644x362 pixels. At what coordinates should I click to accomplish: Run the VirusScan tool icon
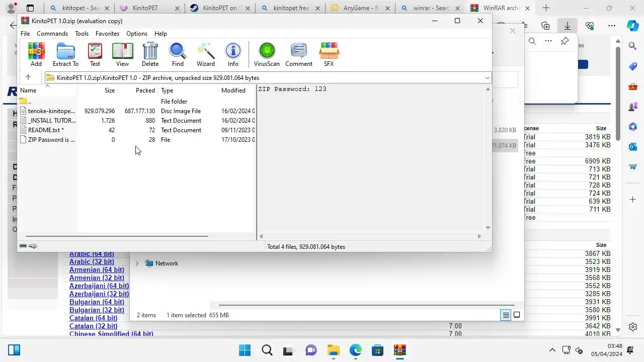tap(267, 54)
